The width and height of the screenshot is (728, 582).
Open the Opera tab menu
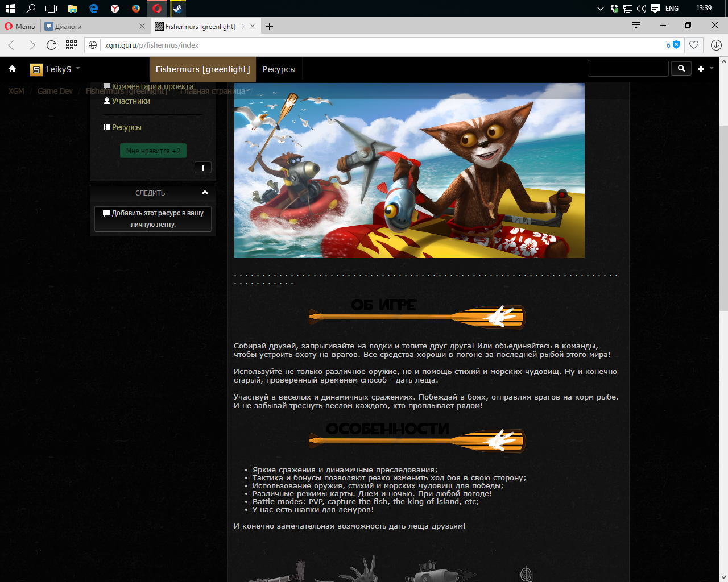[636, 25]
